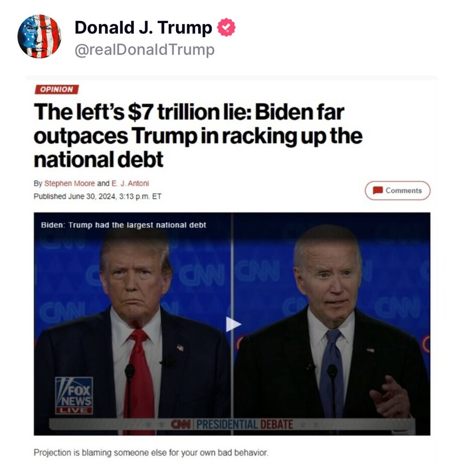This screenshot has width=471, height=476.
Task: Open author E. J. Antoni's page
Action: [130, 183]
